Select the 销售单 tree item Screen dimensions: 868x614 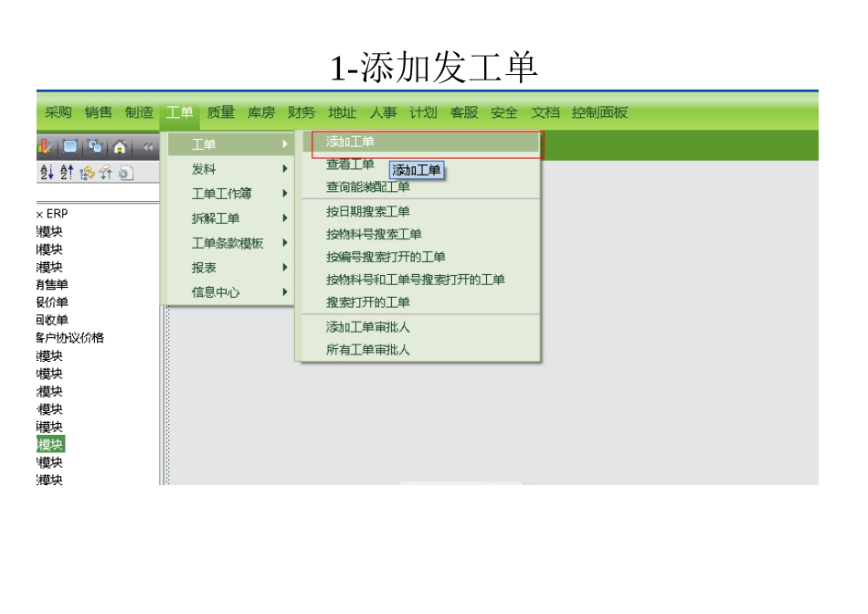pos(52,284)
